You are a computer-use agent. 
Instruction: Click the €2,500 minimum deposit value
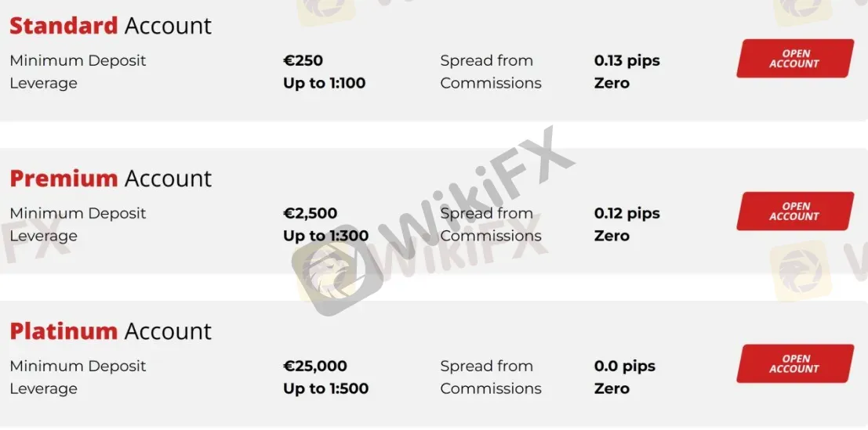point(310,213)
